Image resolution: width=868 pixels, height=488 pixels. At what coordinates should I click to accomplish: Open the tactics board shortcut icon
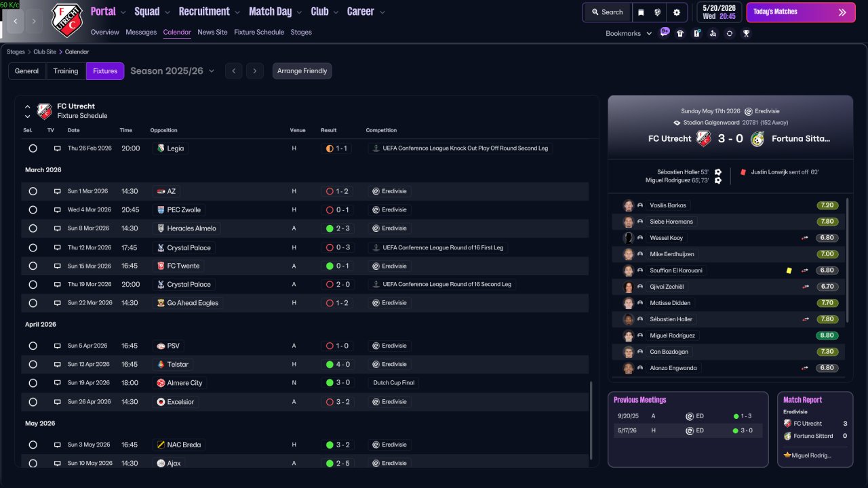point(696,33)
